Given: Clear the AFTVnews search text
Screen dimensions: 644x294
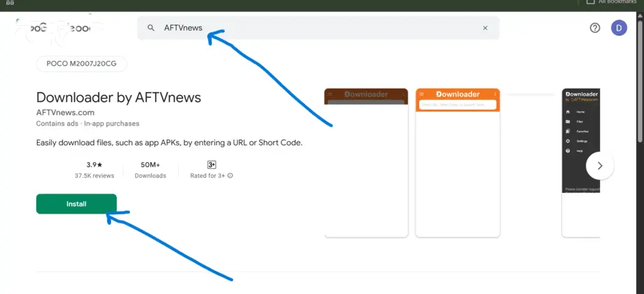Looking at the screenshot, I should pos(485,28).
